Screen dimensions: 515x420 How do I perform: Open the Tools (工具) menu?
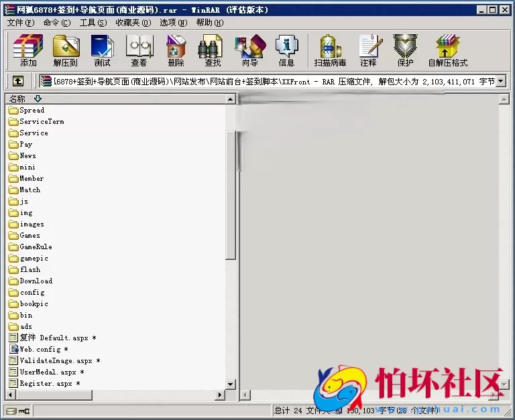[93, 23]
